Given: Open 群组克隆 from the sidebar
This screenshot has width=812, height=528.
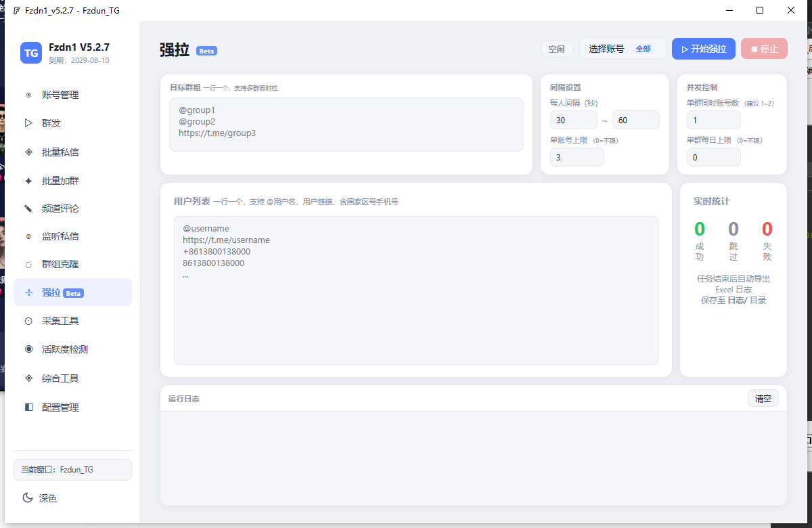Looking at the screenshot, I should point(72,265).
